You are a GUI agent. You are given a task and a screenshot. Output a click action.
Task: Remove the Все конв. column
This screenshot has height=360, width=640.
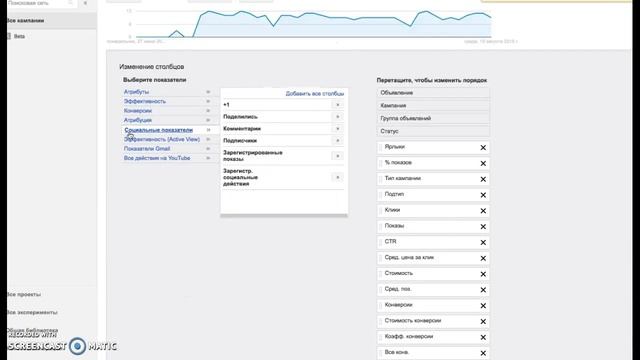point(483,353)
